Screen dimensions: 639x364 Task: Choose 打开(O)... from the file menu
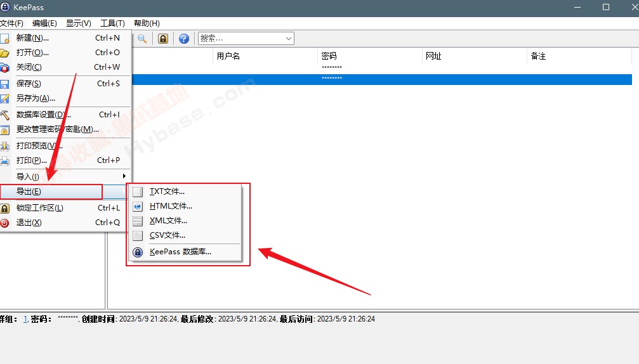pos(65,53)
